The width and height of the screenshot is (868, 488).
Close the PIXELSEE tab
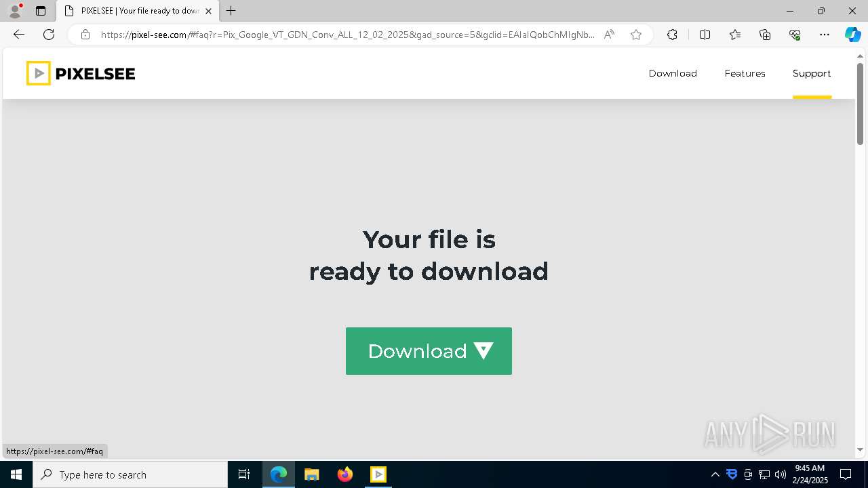[208, 11]
